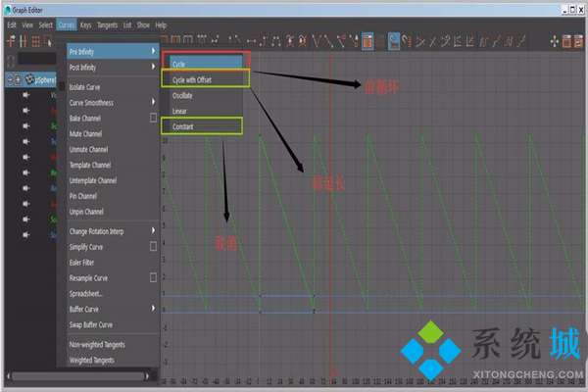Click the option box beside Resample Curve
588x392 pixels.
[153, 277]
